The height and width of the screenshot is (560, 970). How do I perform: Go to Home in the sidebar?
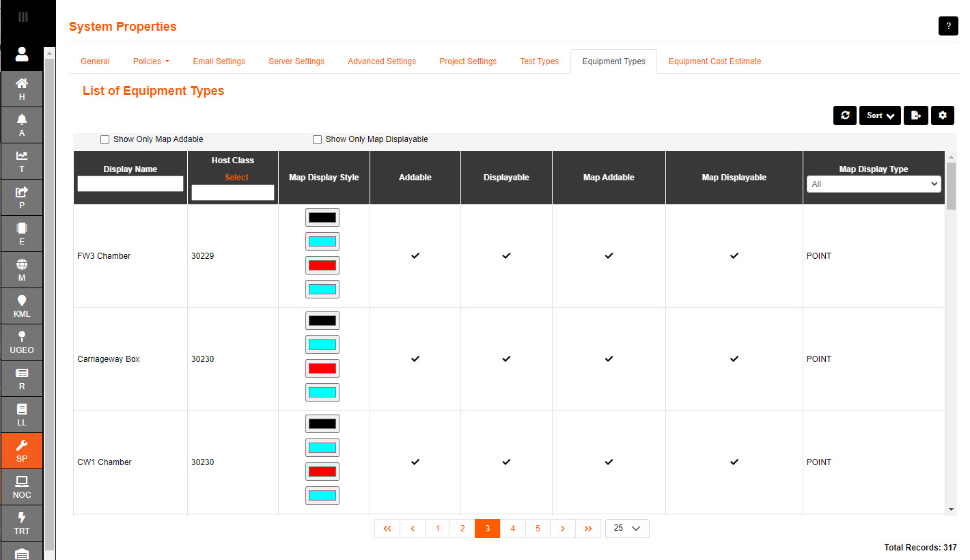coord(22,89)
